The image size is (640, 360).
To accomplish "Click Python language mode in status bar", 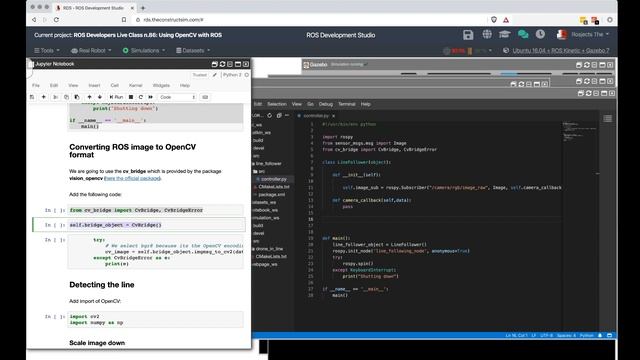I will [587, 336].
